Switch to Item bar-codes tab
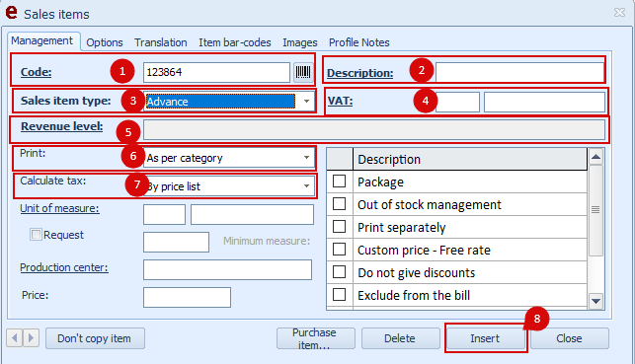The image size is (635, 364). (x=235, y=42)
